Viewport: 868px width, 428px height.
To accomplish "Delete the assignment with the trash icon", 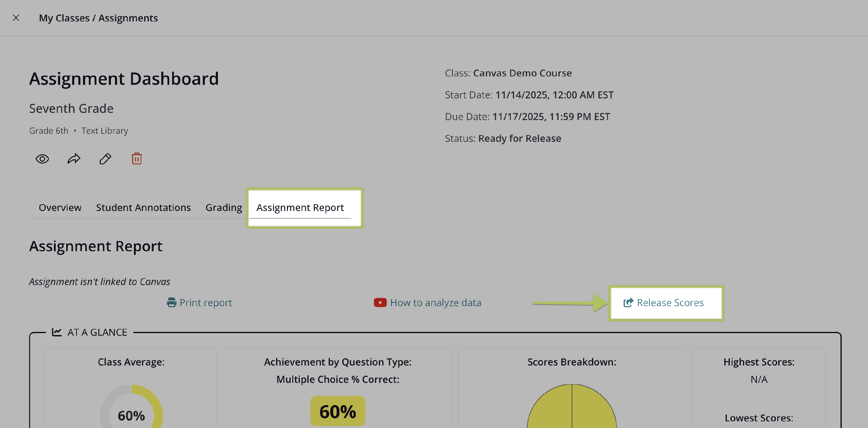I will (137, 158).
